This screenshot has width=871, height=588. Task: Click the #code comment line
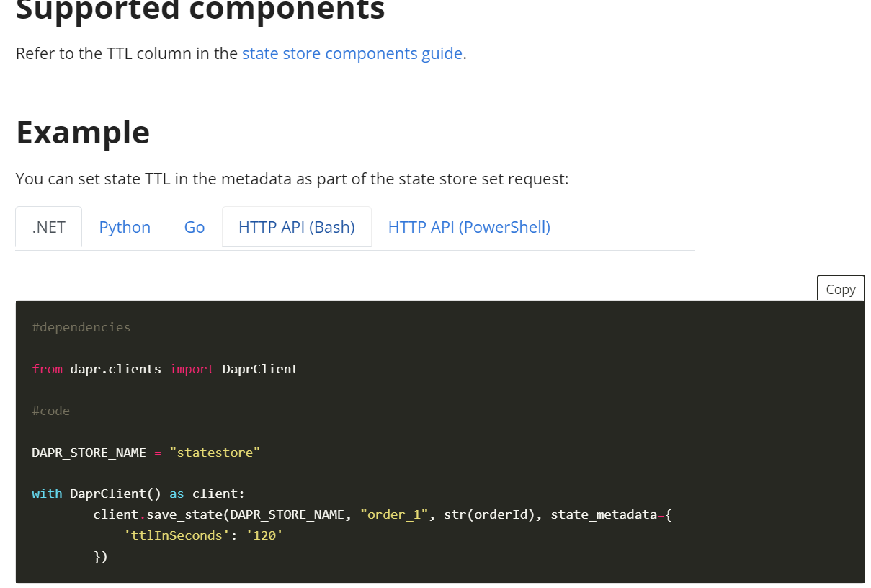pyautogui.click(x=50, y=410)
